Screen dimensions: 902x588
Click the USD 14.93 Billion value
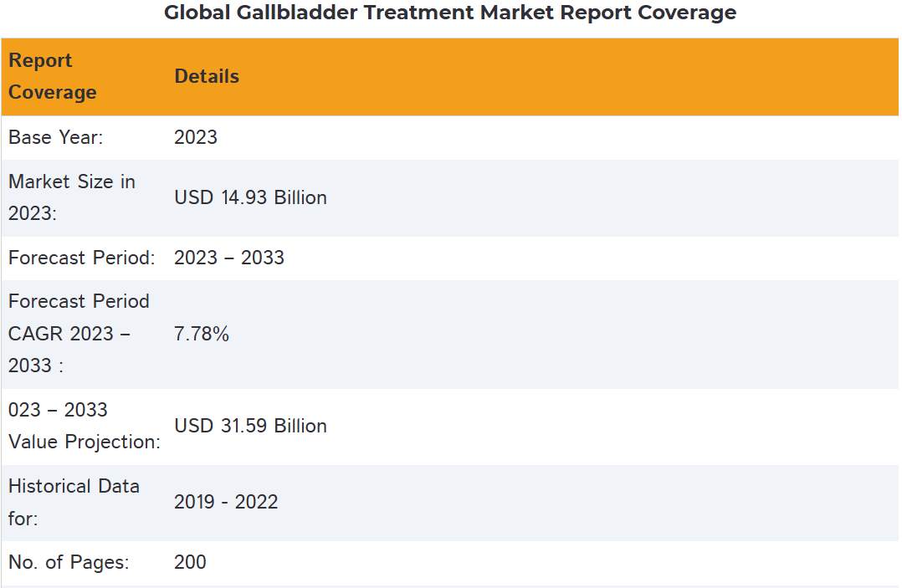(250, 197)
